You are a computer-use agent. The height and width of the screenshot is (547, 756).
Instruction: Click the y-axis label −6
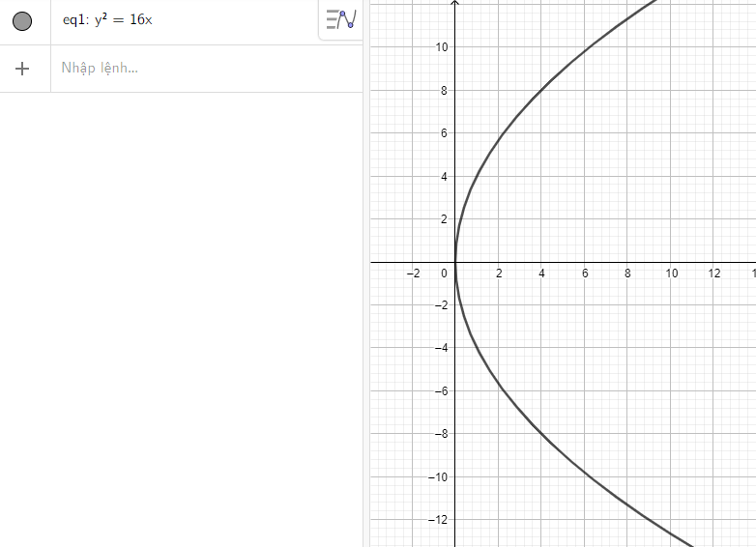pos(440,391)
